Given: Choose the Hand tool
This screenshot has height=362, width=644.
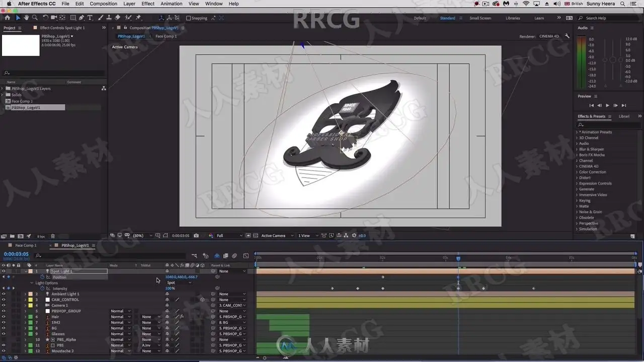Looking at the screenshot, I should pyautogui.click(x=27, y=18).
